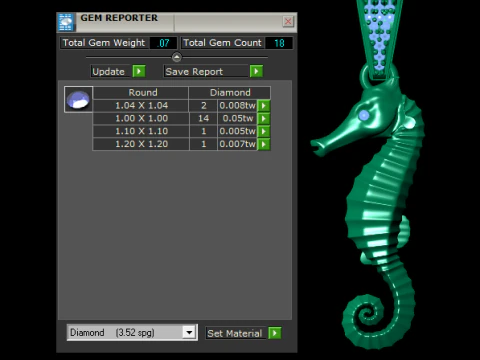480x360 pixels.
Task: Click the "Total Gem Weight" label
Action: 104,43
